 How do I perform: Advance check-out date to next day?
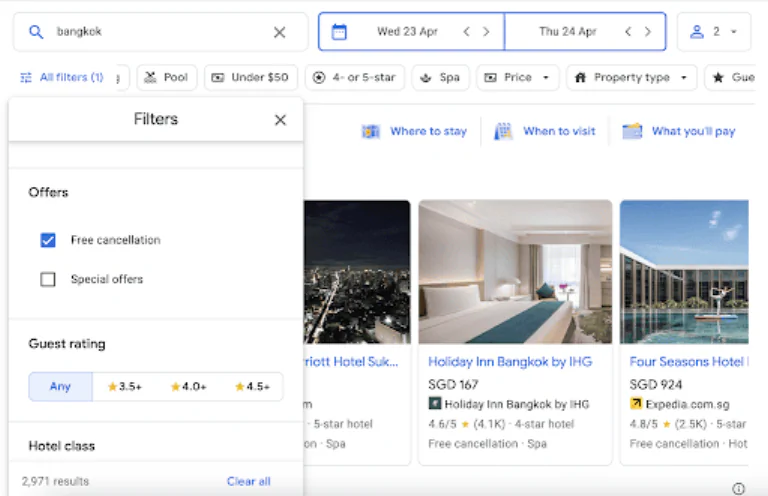(x=648, y=32)
